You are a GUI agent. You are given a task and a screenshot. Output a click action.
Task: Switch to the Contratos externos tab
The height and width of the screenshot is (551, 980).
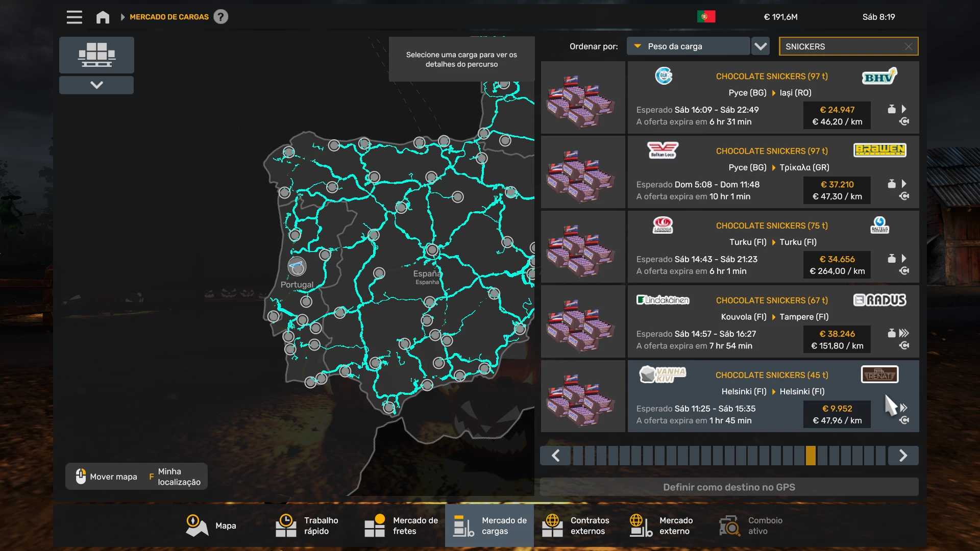[576, 525]
